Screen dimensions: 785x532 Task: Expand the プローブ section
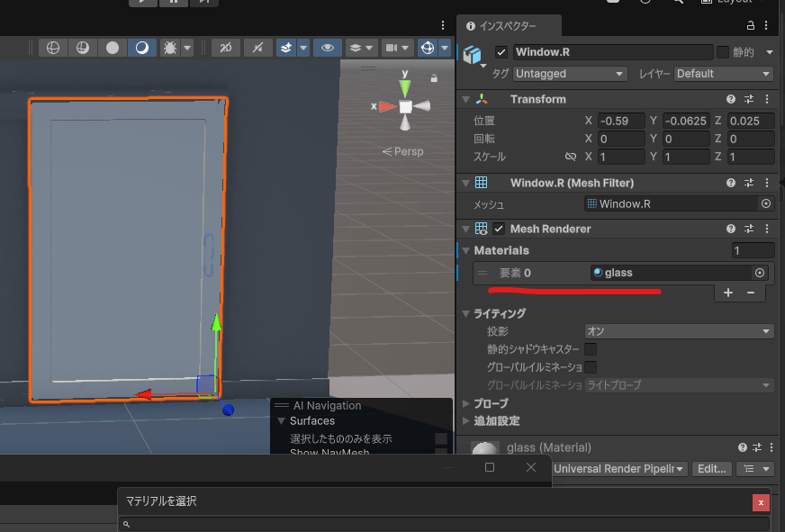pyautogui.click(x=465, y=403)
